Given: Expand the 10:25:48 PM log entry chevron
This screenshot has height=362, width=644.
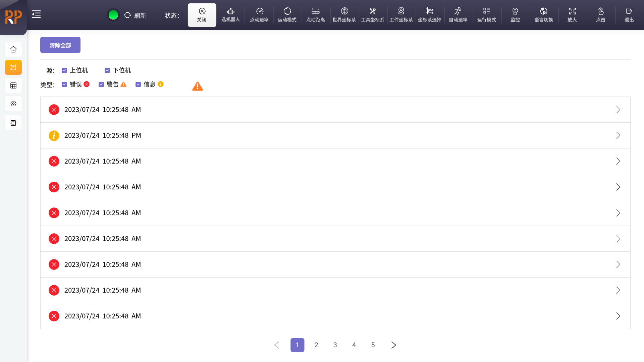Looking at the screenshot, I should tap(618, 135).
